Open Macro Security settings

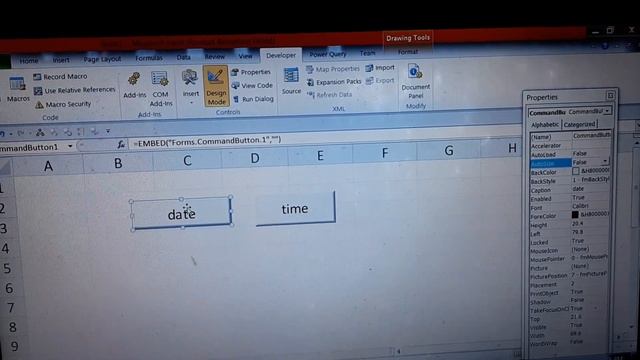pos(63,104)
